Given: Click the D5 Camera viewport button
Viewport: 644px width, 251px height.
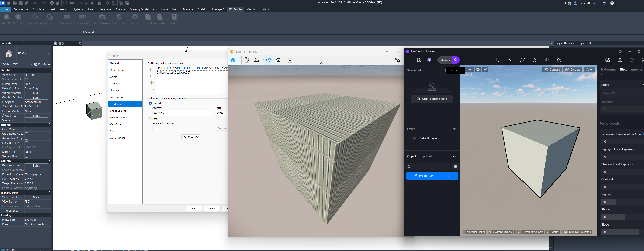Looking at the screenshot, I should coord(552,69).
